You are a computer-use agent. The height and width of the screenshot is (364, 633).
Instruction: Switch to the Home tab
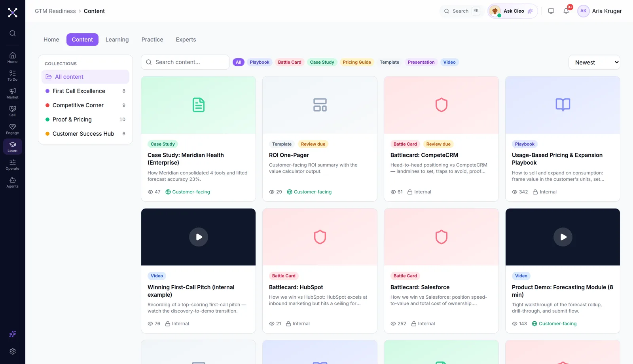pyautogui.click(x=51, y=40)
